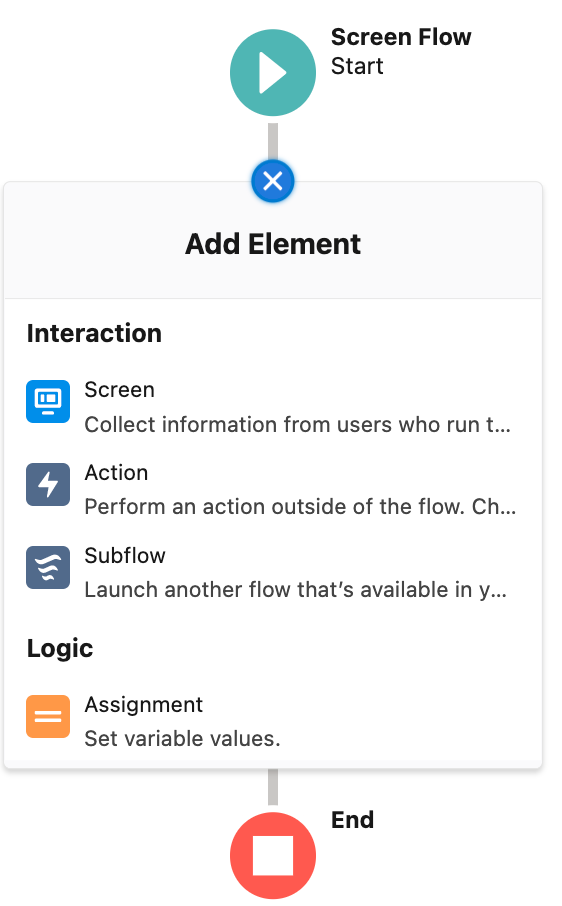Click the Add Element panel title
This screenshot has height=906, width=562.
tap(273, 244)
